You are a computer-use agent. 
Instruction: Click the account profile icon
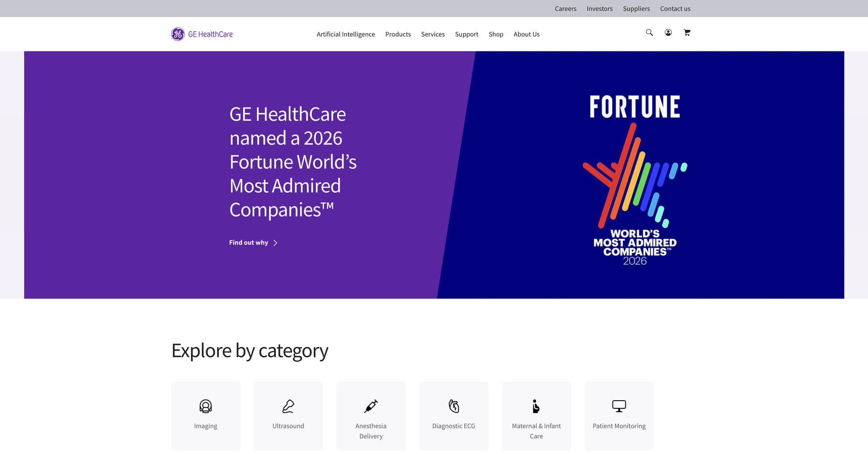coord(668,33)
